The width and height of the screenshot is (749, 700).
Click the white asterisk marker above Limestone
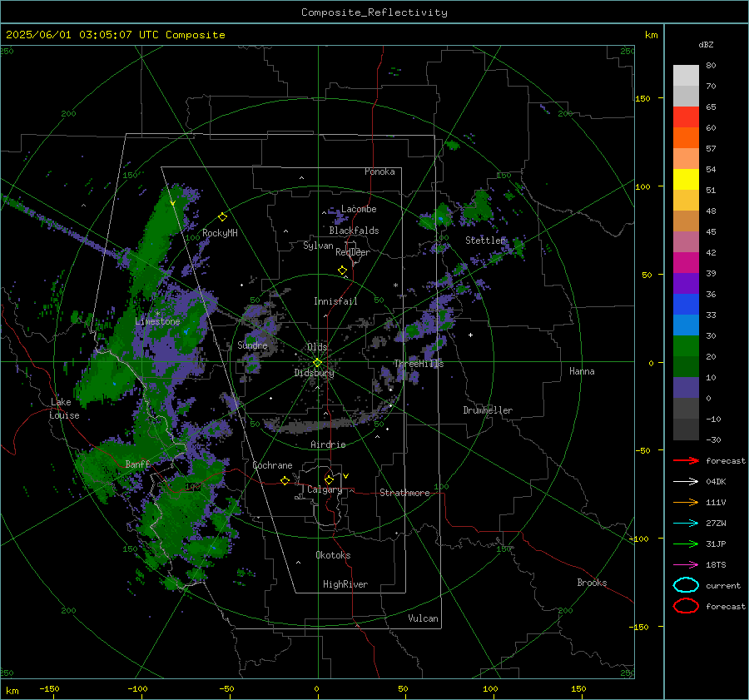(x=157, y=314)
